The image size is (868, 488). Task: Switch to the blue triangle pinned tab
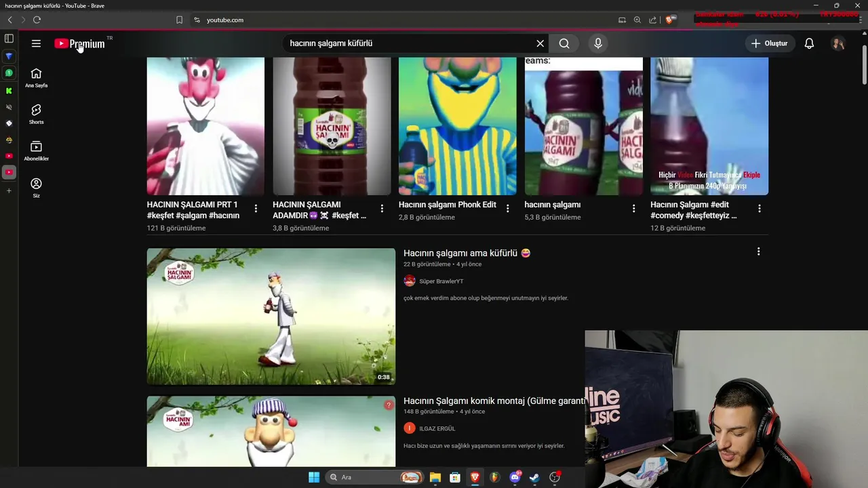pos(9,56)
